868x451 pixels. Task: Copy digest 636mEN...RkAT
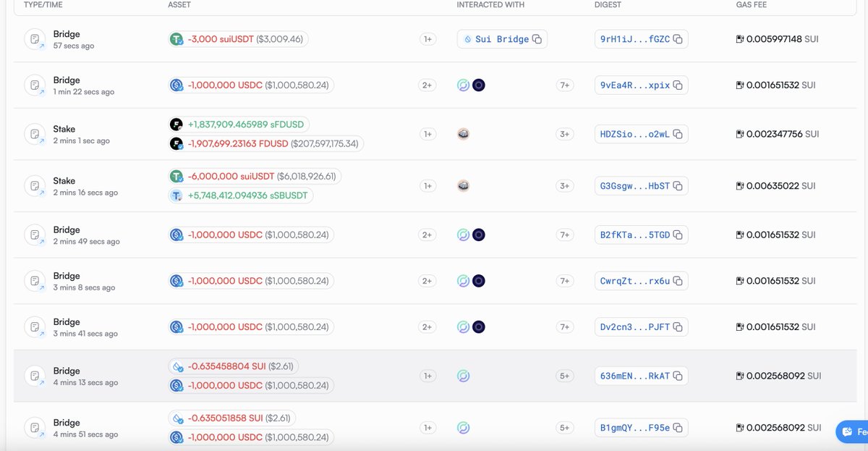(x=678, y=376)
